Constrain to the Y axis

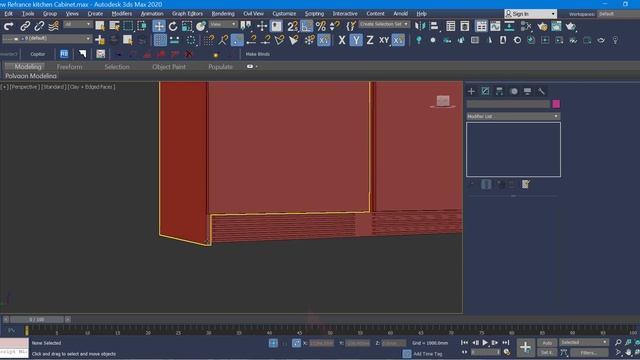pos(356,40)
